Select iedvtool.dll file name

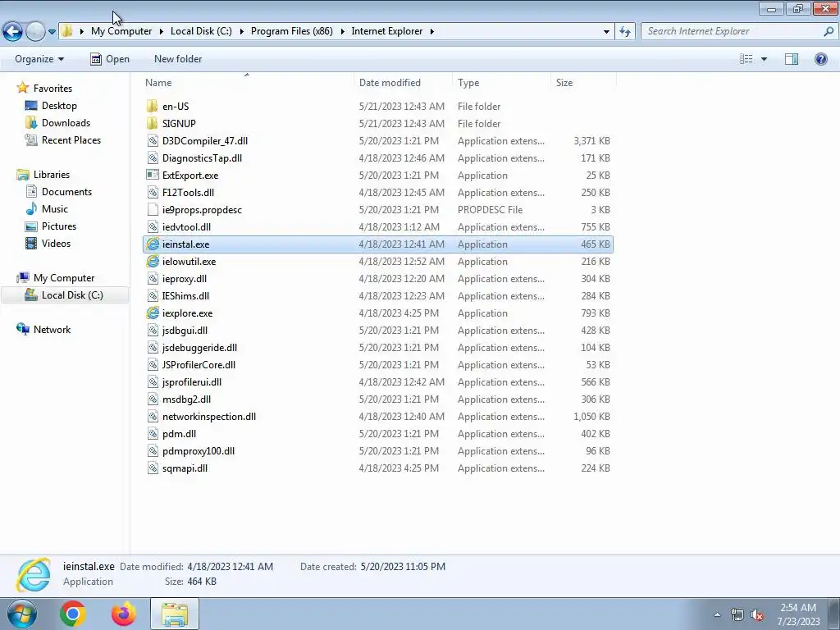186,226
